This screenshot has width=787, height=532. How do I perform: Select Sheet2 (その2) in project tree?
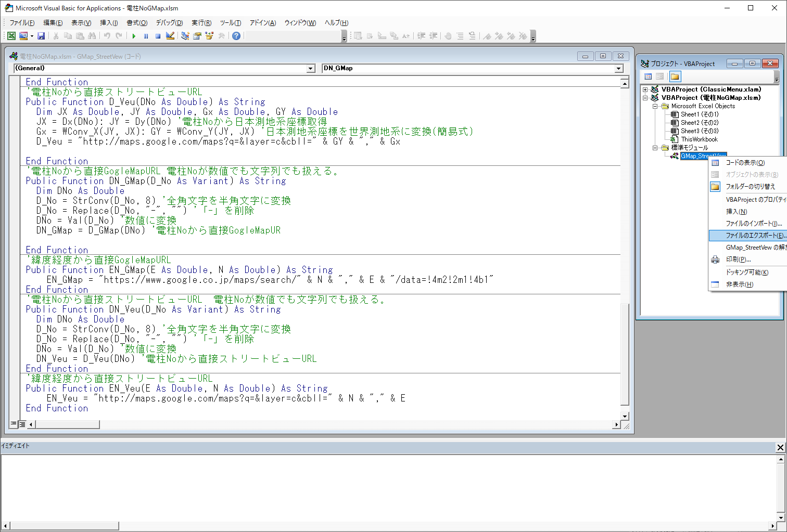(699, 123)
